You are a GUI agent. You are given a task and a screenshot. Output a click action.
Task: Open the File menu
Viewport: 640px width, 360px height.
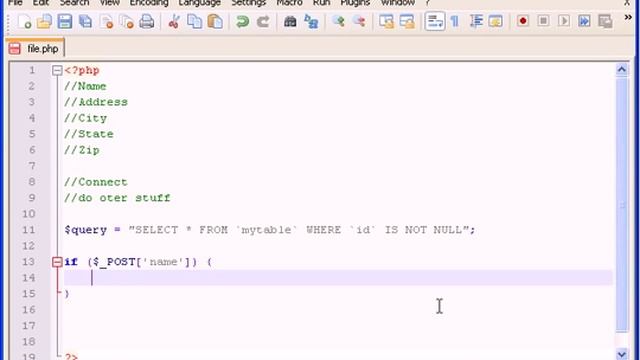click(16, 3)
